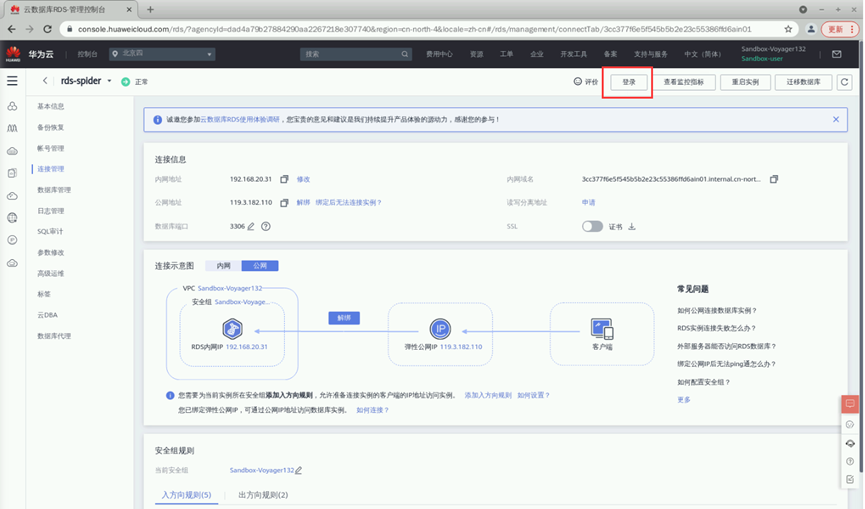Open the red feedback chat icon on the right edge
Image resolution: width=865 pixels, height=509 pixels.
point(850,404)
